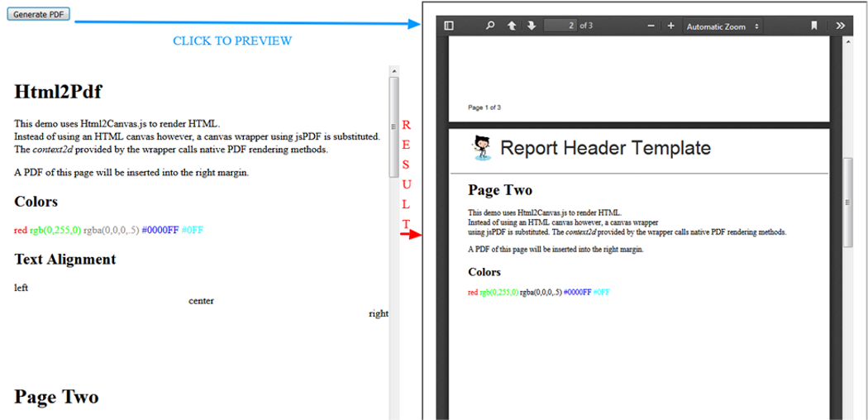Click the PDF viewer scroll-up arrow
The image size is (868, 420).
click(847, 40)
